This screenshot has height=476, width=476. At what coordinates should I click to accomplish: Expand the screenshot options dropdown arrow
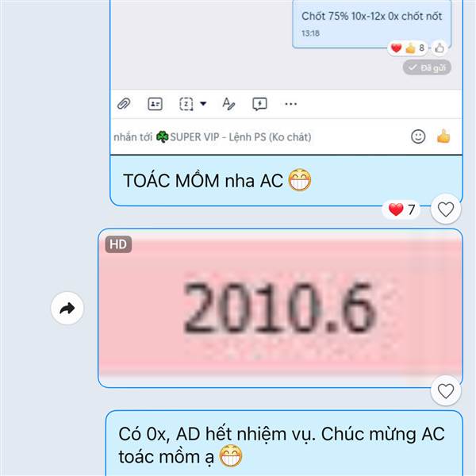pyautogui.click(x=203, y=104)
